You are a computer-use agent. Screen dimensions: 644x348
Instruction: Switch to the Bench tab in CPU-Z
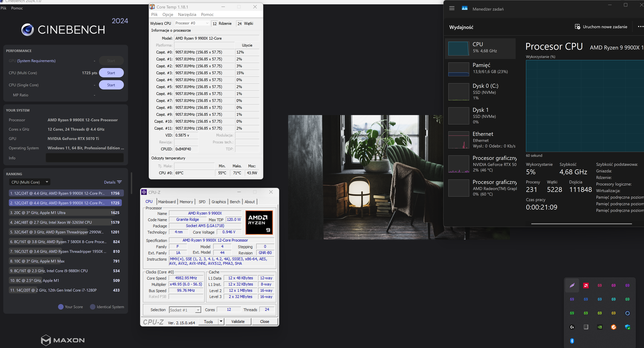click(x=235, y=201)
